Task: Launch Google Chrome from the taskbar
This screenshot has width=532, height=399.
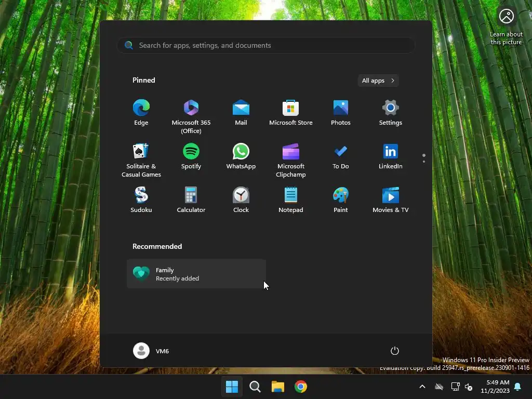Action: click(x=301, y=387)
